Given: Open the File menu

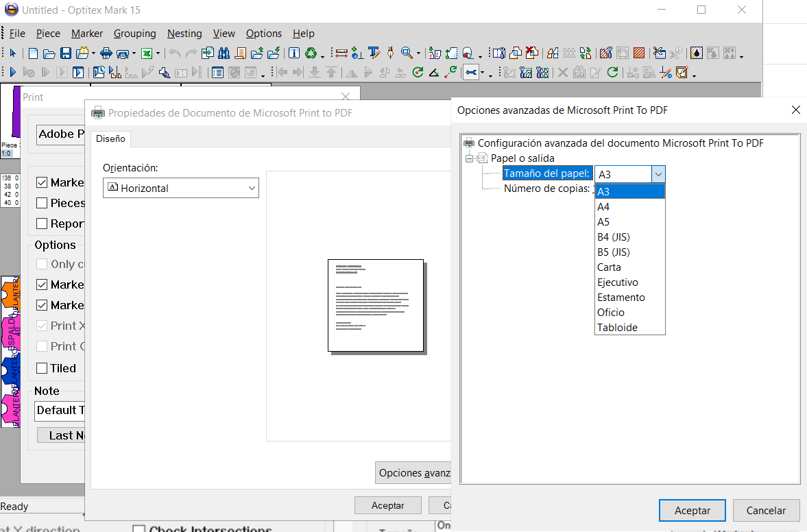Looking at the screenshot, I should click(17, 34).
